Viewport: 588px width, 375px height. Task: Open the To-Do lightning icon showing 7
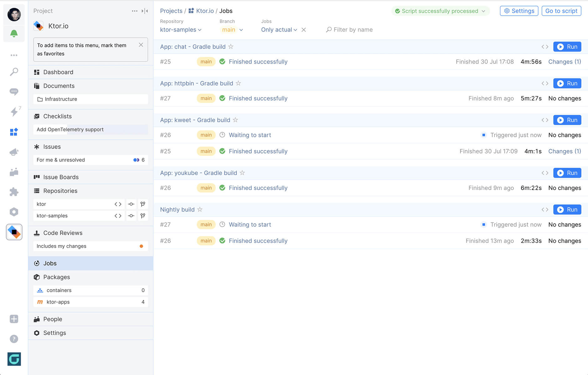(x=14, y=112)
